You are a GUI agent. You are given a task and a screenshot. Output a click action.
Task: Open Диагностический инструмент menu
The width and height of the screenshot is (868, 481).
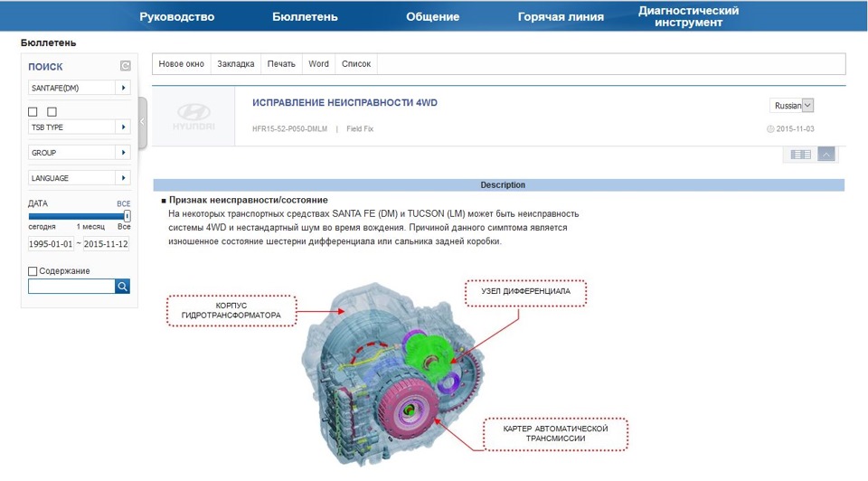[688, 16]
